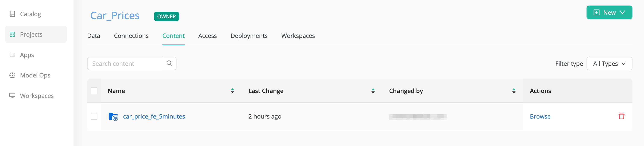Sort by Changed by column arrows
The height and width of the screenshot is (146, 644).
pos(513,91)
